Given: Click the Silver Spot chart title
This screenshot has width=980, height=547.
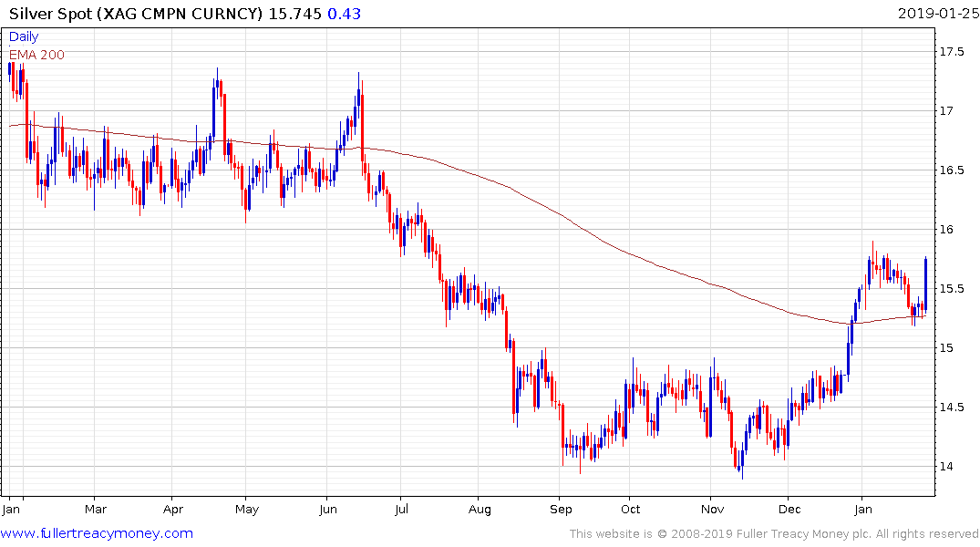Looking at the screenshot, I should point(136,14).
